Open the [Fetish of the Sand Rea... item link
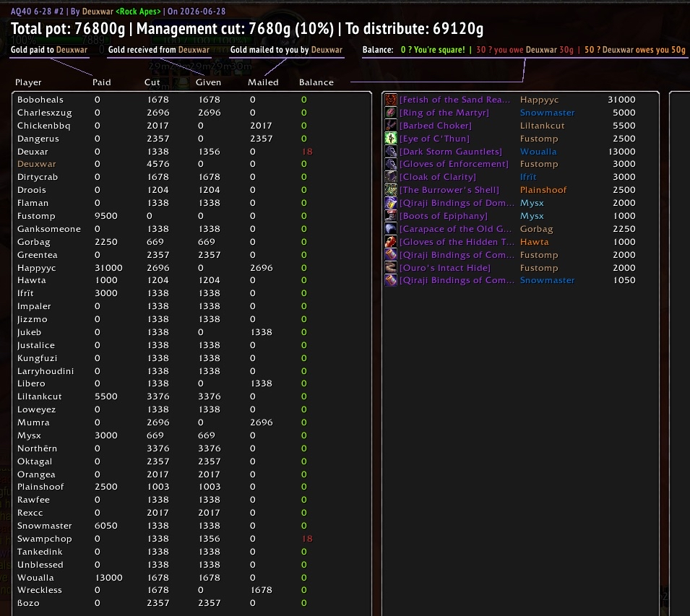690x616 pixels. pyautogui.click(x=454, y=100)
